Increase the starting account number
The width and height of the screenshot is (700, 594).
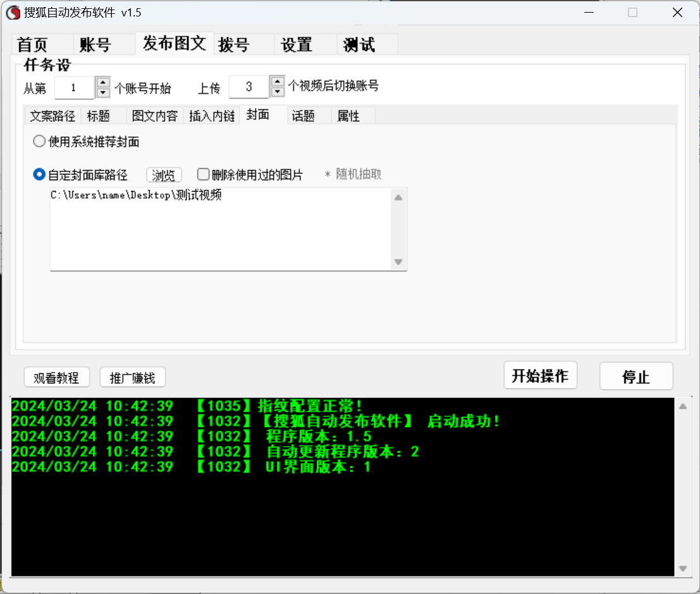click(x=103, y=82)
